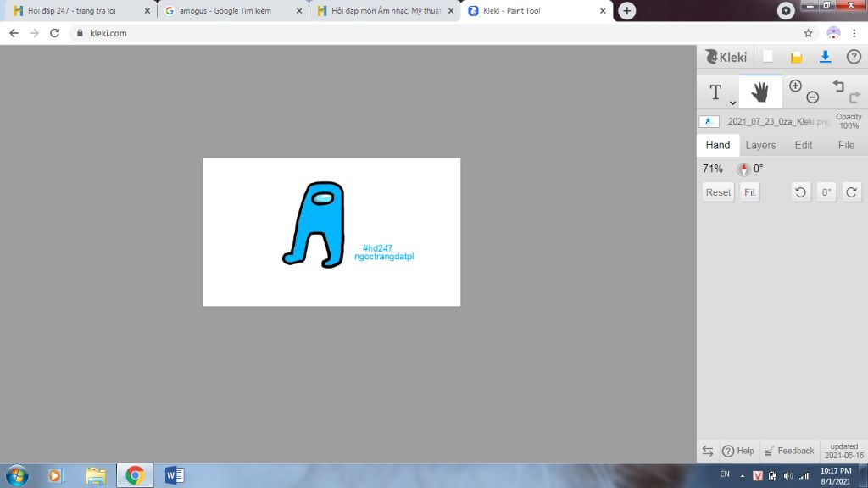Open the Chrome profile avatar

tap(833, 33)
